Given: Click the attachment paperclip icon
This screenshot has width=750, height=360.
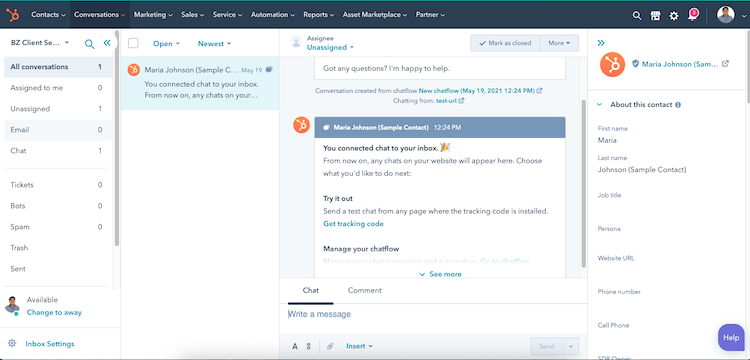Looking at the screenshot, I should pos(330,346).
